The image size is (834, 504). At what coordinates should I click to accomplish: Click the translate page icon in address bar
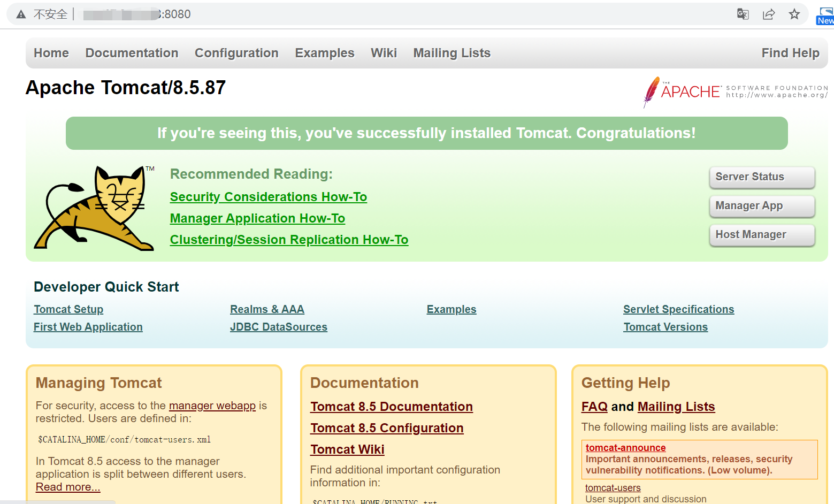(743, 14)
